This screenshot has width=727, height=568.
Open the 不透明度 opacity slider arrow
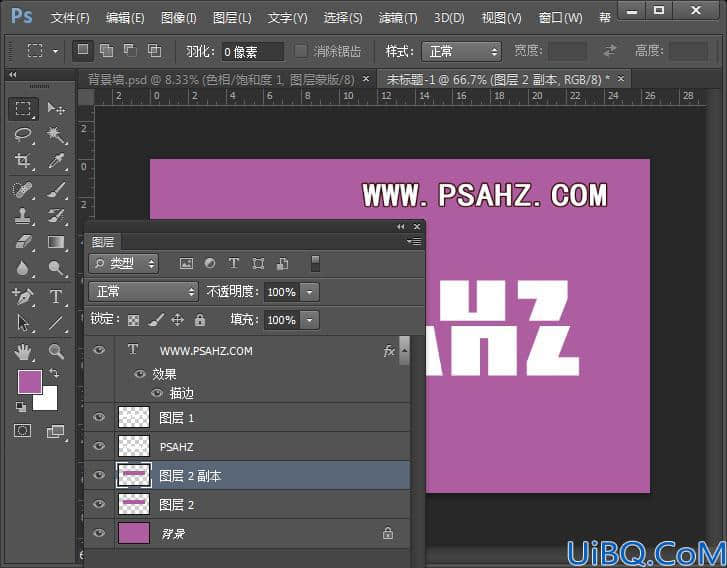click(x=310, y=292)
